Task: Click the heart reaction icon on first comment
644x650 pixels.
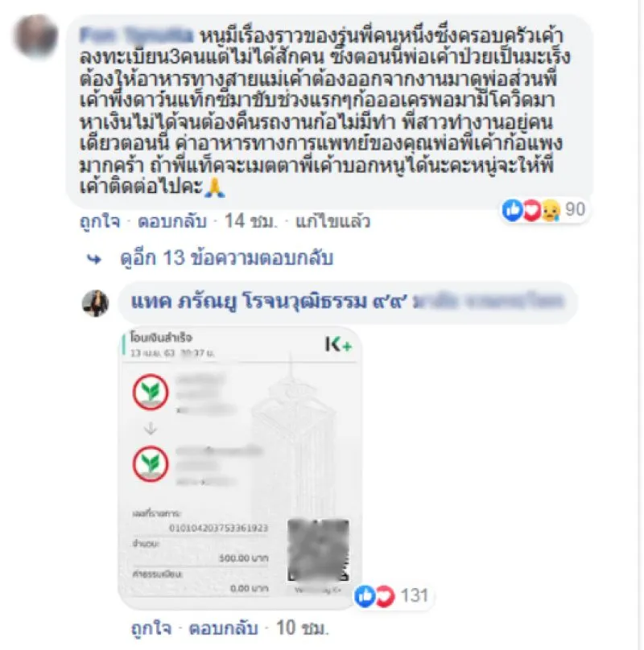Action: click(531, 210)
